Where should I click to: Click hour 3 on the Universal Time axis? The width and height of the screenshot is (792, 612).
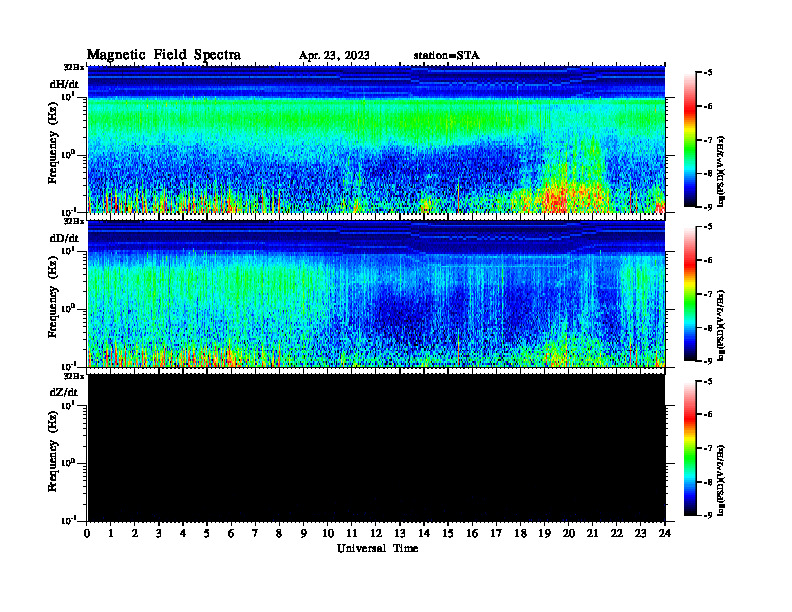point(159,534)
